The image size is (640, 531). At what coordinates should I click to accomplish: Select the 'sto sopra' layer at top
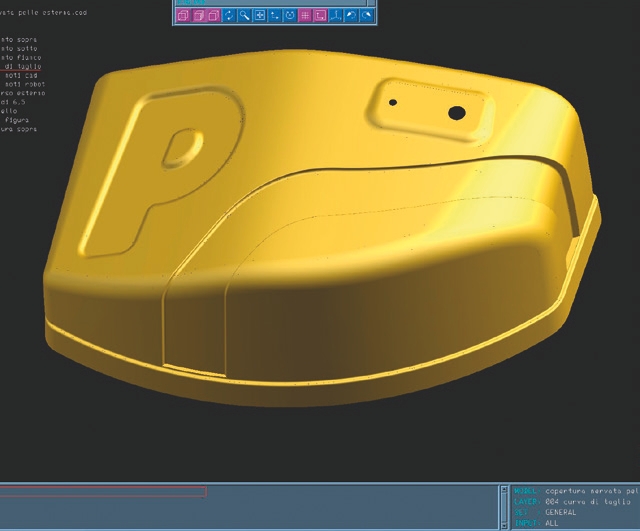pyautogui.click(x=20, y=39)
